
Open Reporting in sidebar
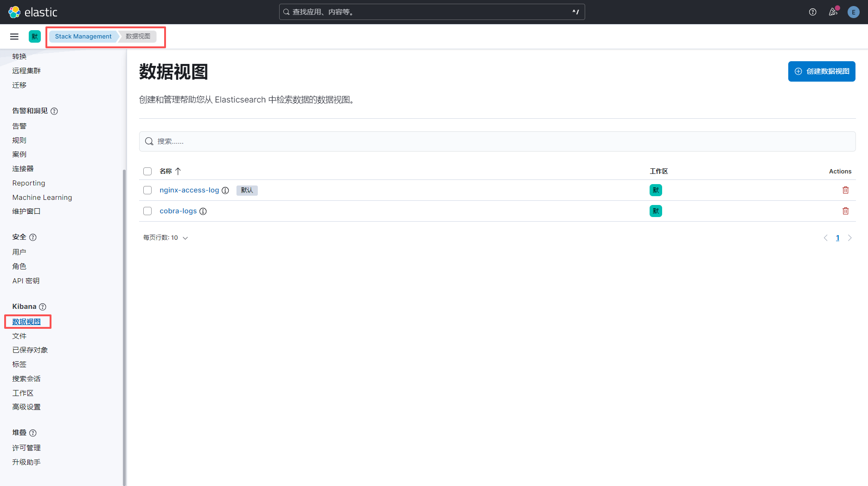point(29,183)
